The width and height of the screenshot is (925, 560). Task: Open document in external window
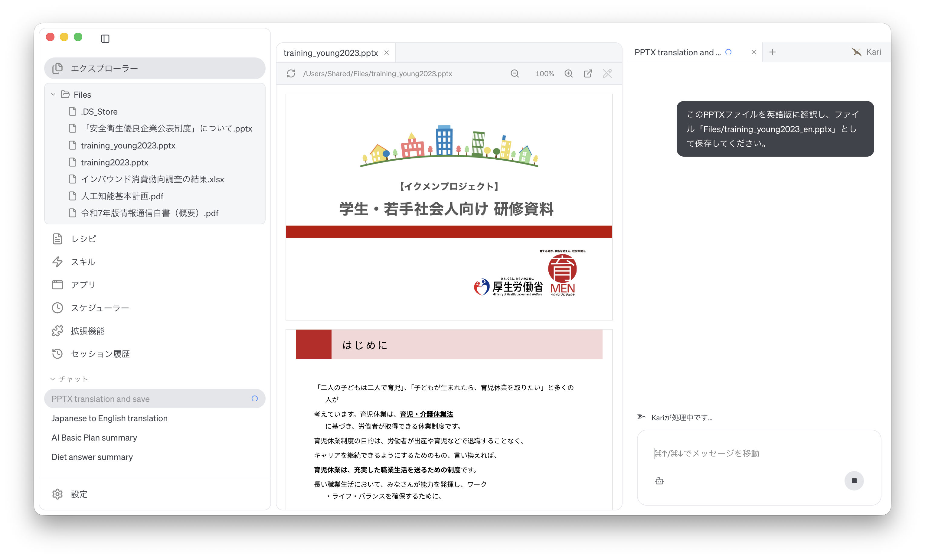588,73
